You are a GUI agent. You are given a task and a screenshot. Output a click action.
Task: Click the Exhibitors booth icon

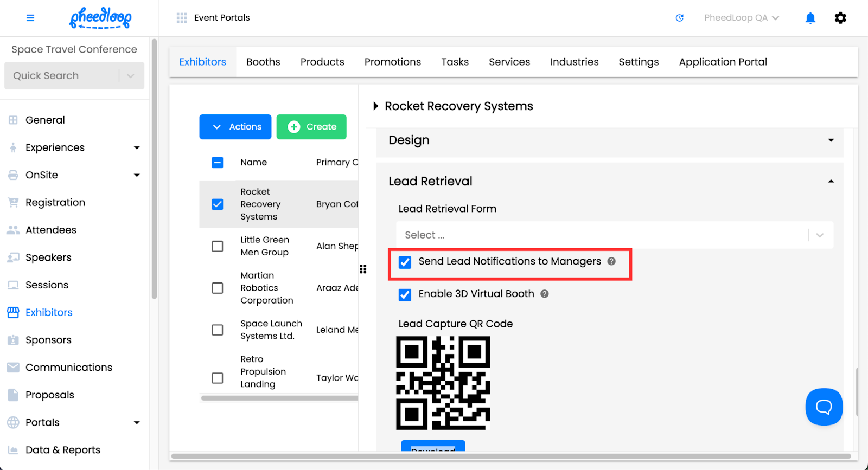click(x=13, y=312)
